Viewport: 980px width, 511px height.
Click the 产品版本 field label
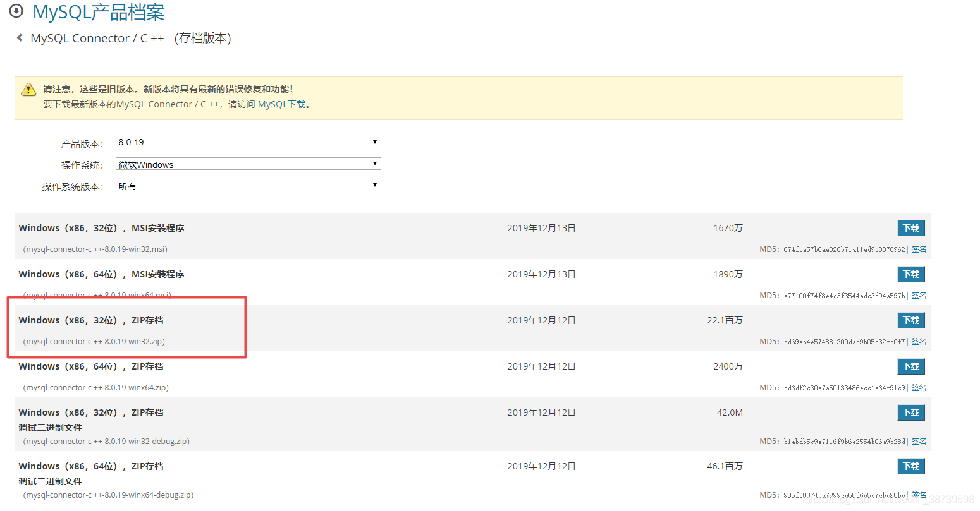click(x=82, y=143)
